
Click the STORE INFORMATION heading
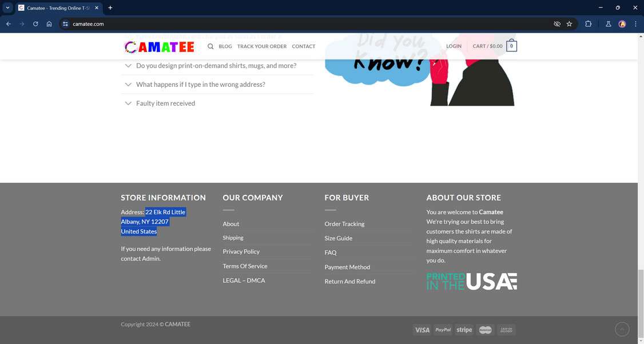(x=164, y=198)
